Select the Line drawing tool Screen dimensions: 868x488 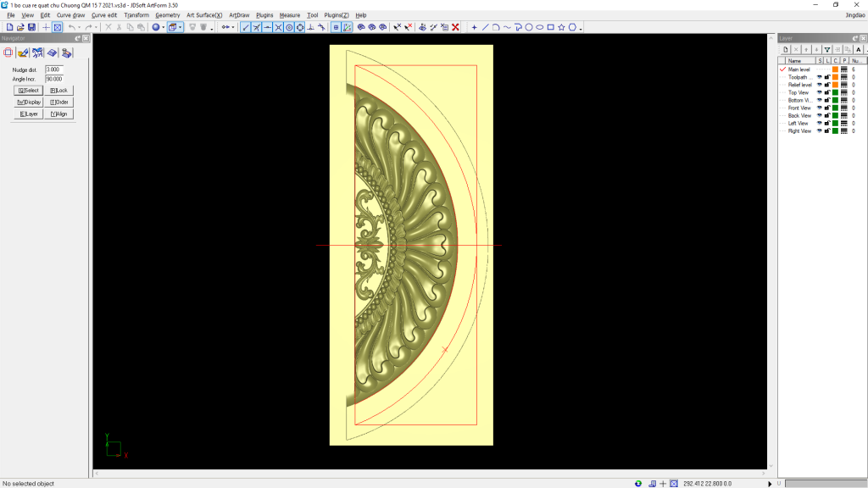pos(485,27)
